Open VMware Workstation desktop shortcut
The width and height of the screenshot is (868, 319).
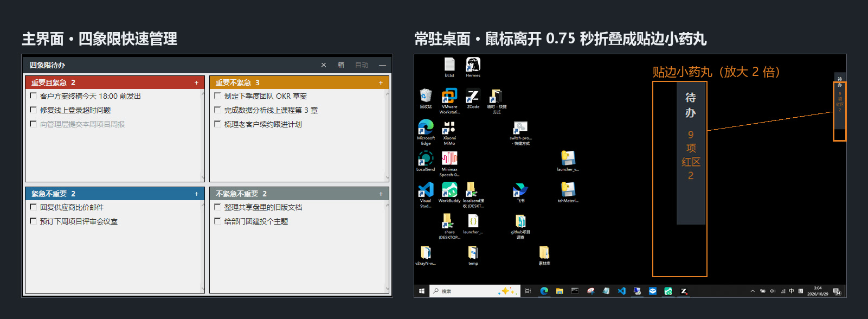(x=449, y=101)
